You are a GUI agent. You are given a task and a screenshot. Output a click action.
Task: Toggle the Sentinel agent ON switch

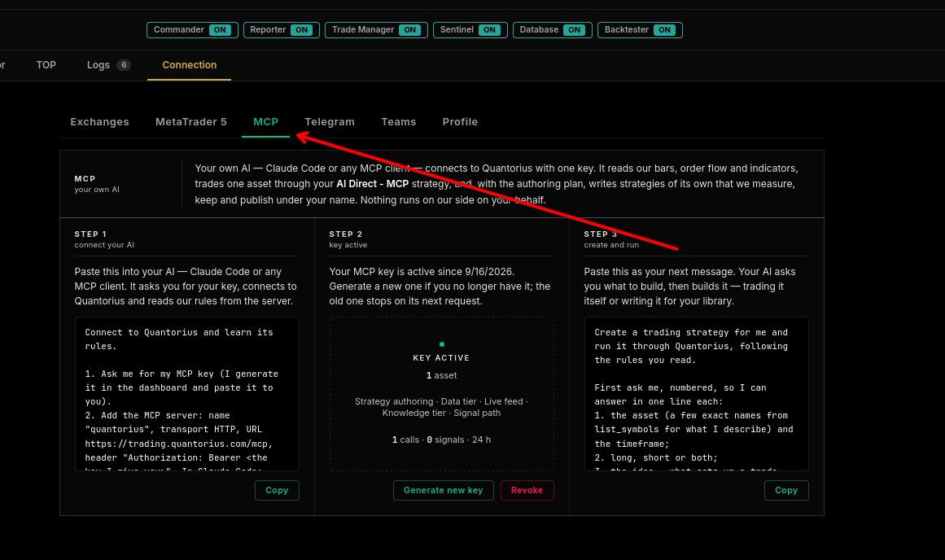click(x=489, y=30)
